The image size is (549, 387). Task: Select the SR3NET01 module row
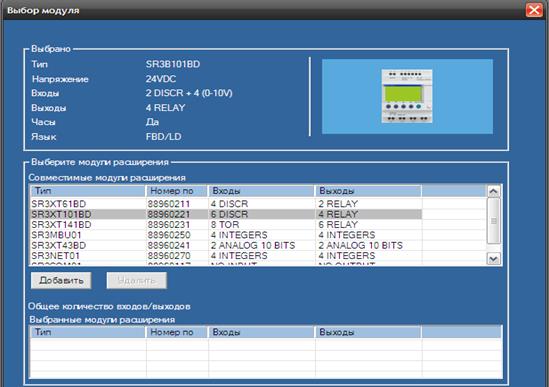[226, 256]
